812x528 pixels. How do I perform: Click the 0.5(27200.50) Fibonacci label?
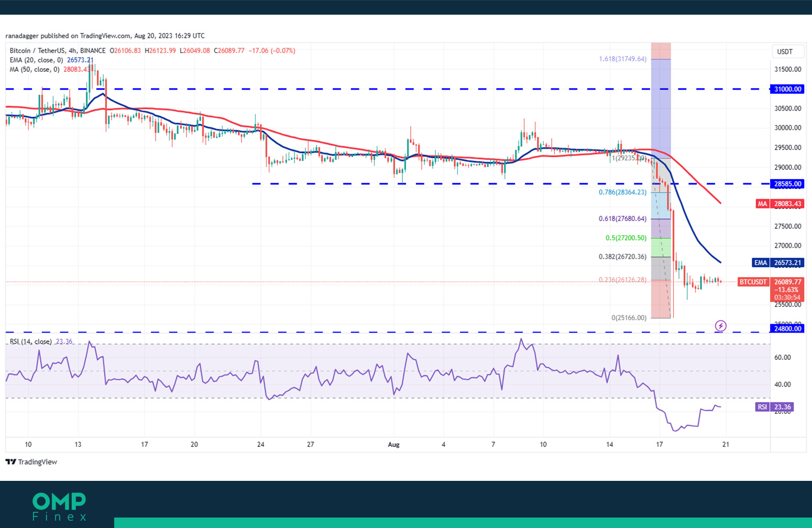[626, 238]
